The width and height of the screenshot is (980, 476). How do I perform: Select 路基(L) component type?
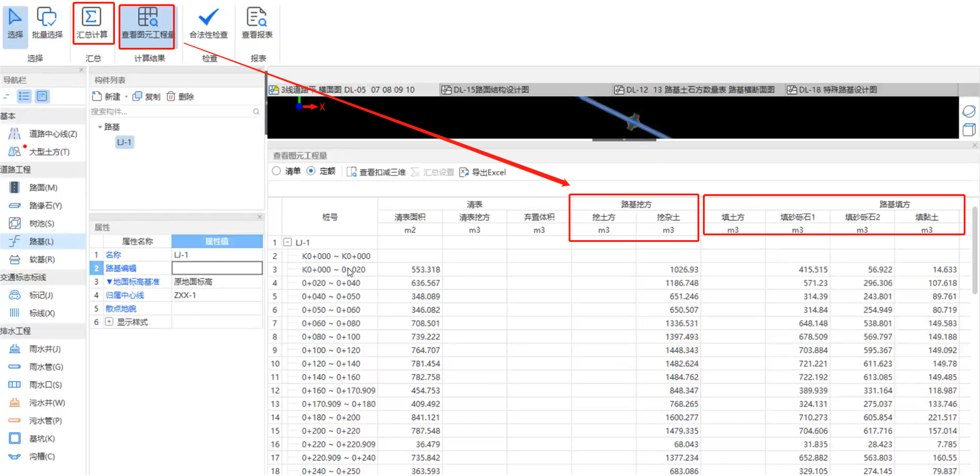42,241
